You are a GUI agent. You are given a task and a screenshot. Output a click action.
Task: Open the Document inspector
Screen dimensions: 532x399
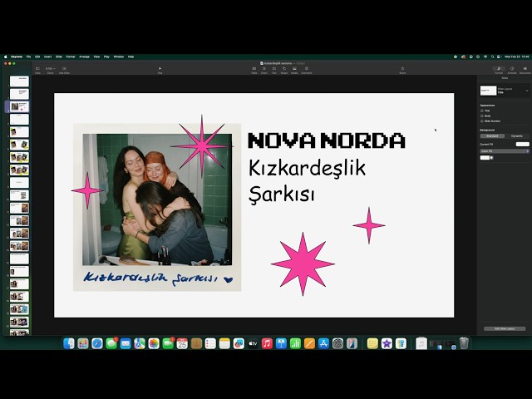click(525, 70)
